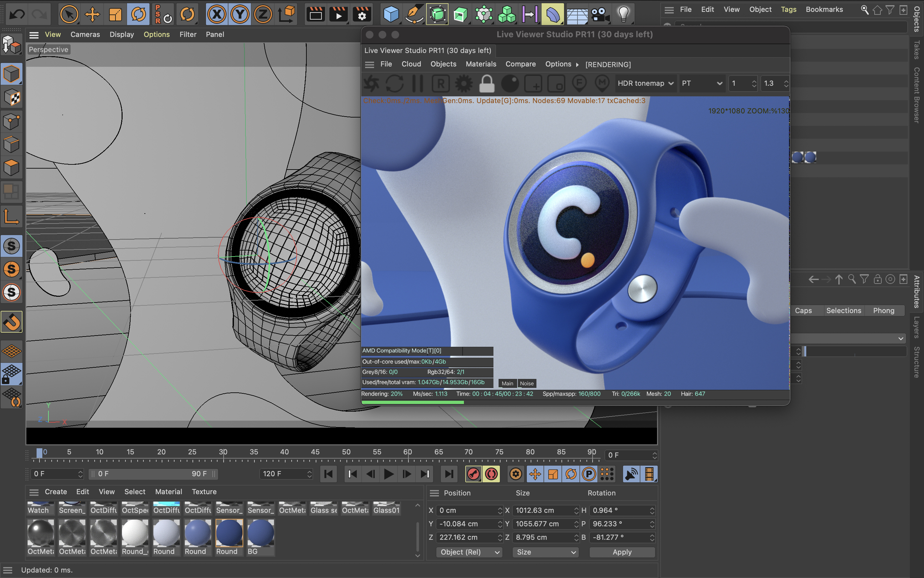Toggle clay mode sphere in Live Viewer

(x=510, y=83)
